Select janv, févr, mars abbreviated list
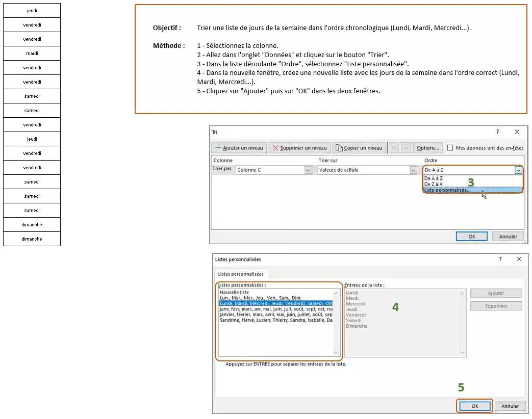 [276, 309]
